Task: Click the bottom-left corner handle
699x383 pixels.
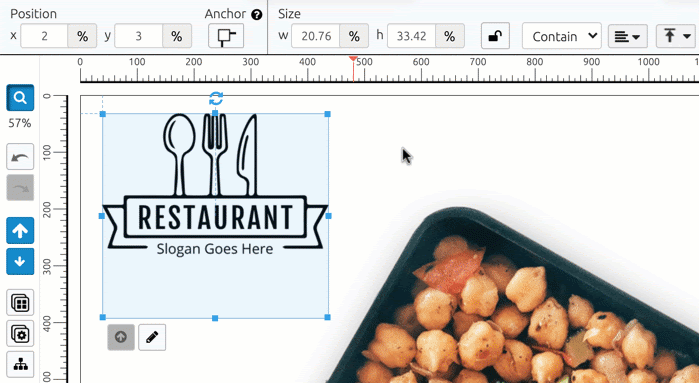Action: 103,317
